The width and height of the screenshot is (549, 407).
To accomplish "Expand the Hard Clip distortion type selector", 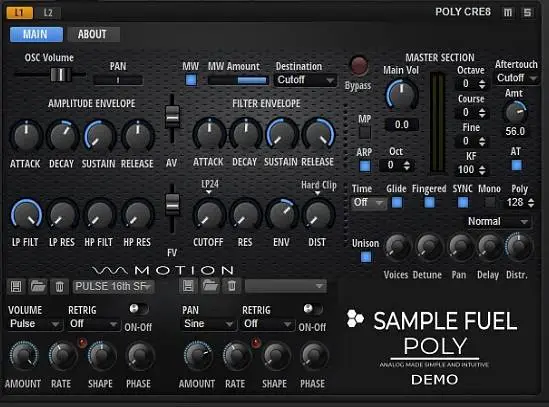I will [318, 187].
